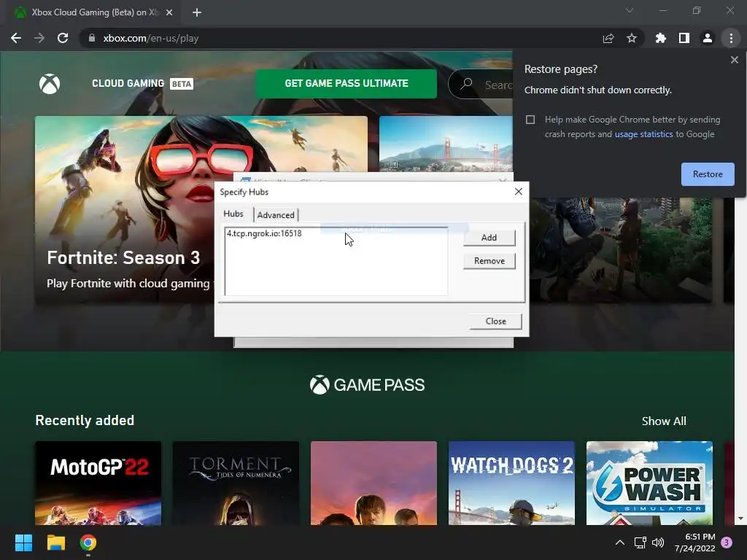The image size is (747, 560).
Task: Open Torment: Tides of Numenera tile
Action: pyautogui.click(x=236, y=483)
